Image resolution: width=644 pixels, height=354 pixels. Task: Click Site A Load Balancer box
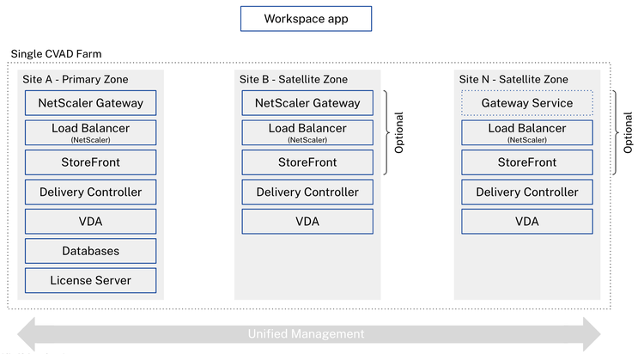click(x=90, y=132)
